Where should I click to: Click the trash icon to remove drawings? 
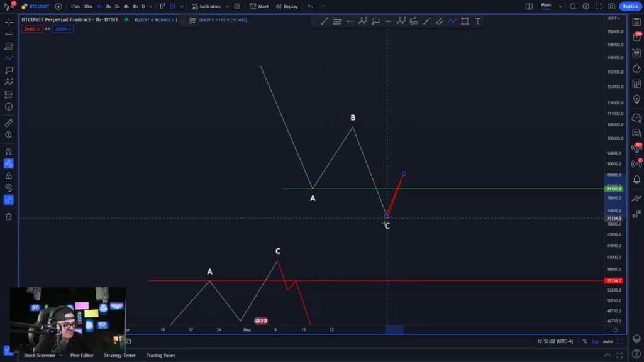pyautogui.click(x=9, y=217)
